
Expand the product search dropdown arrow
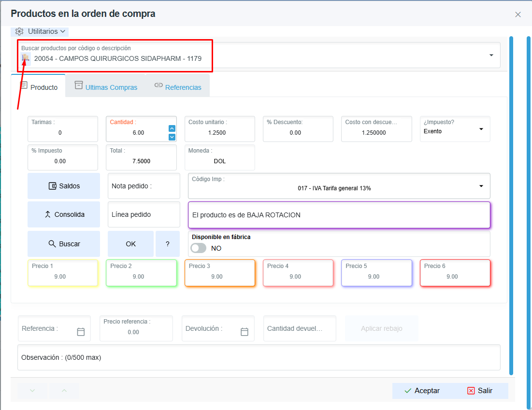tap(491, 55)
